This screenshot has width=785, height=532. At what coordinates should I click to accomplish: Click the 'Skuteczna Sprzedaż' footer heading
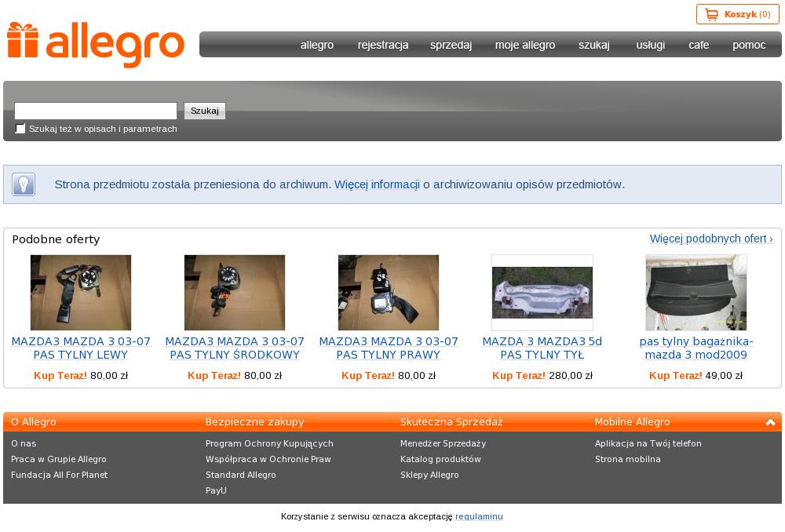(451, 422)
